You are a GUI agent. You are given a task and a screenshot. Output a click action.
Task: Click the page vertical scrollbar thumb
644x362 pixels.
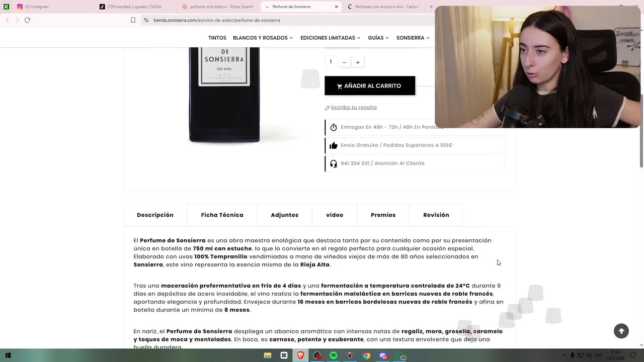(x=641, y=131)
